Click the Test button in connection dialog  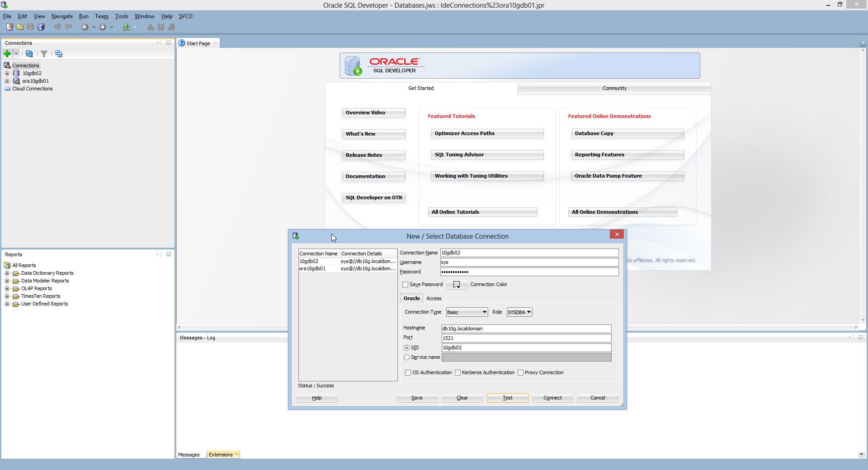(508, 398)
